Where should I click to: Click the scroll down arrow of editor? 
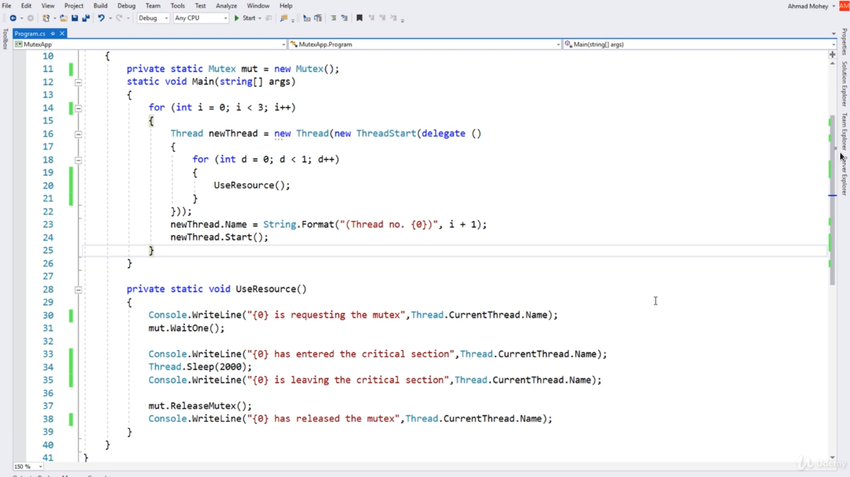(x=833, y=458)
